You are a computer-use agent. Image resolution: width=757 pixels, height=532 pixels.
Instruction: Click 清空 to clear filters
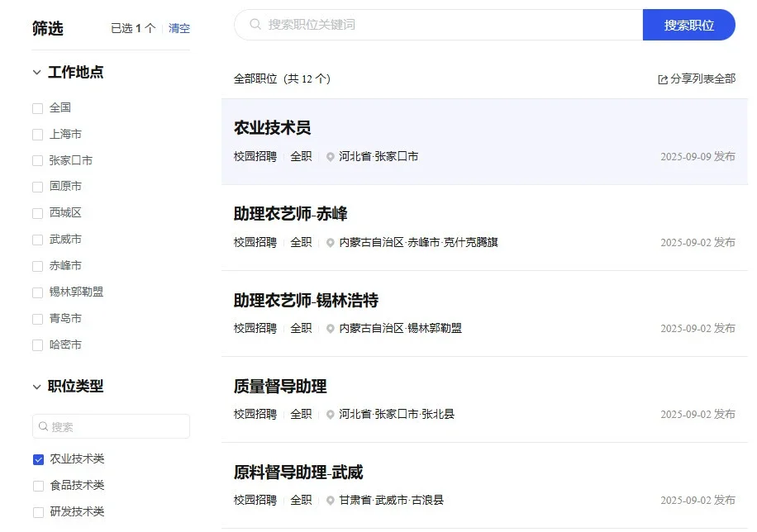coord(179,28)
